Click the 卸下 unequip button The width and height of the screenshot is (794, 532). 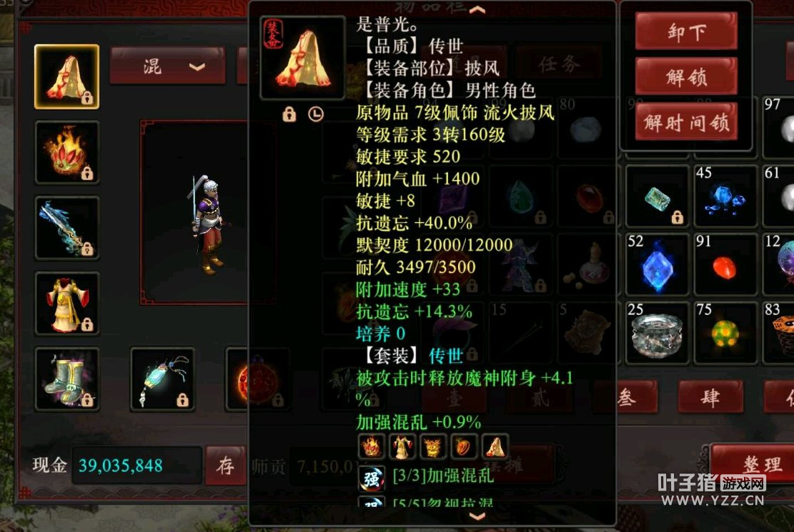[686, 32]
